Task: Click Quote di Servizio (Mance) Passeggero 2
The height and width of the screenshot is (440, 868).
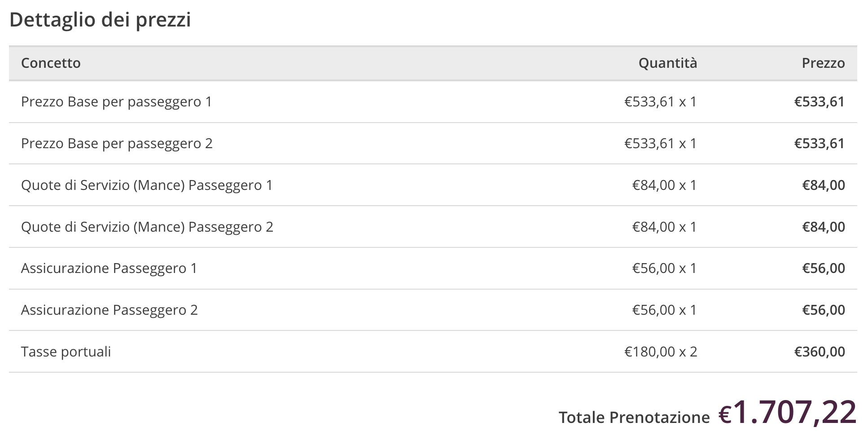Action: click(147, 227)
